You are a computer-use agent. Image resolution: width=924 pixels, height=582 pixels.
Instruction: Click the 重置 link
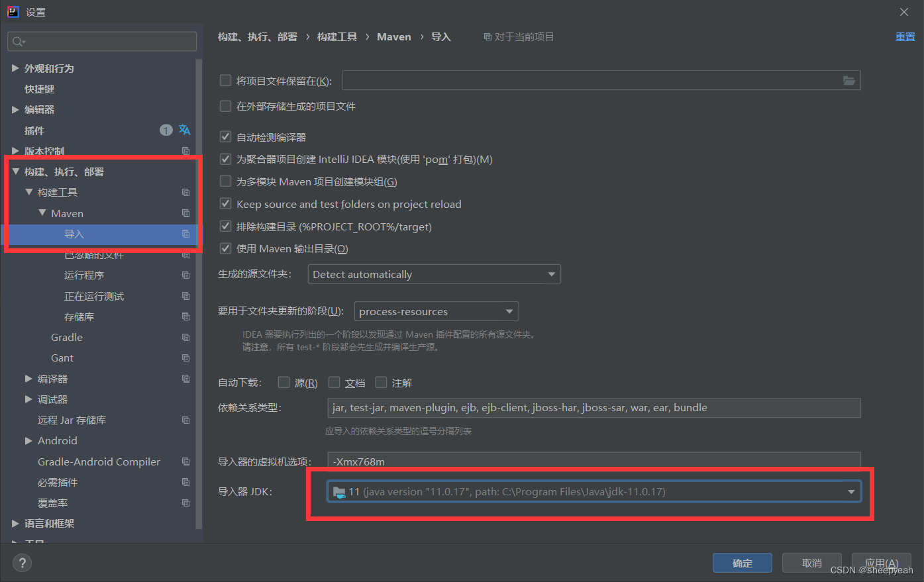coord(905,37)
